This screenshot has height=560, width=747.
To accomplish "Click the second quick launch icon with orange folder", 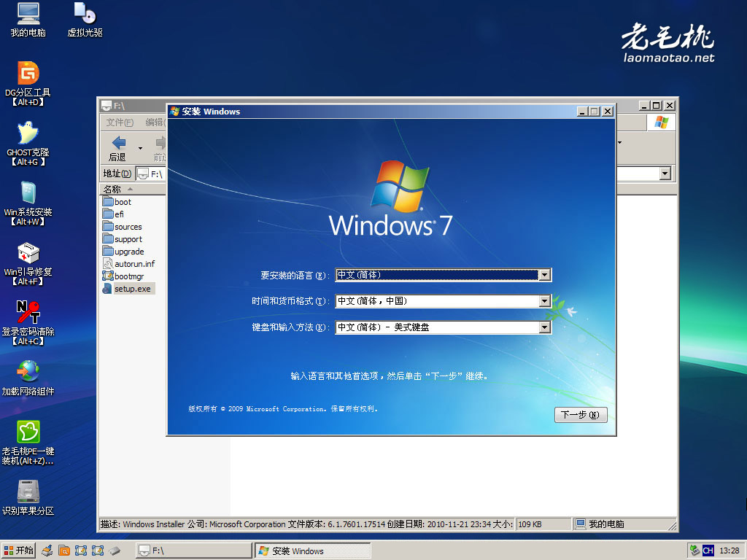I will [x=64, y=551].
